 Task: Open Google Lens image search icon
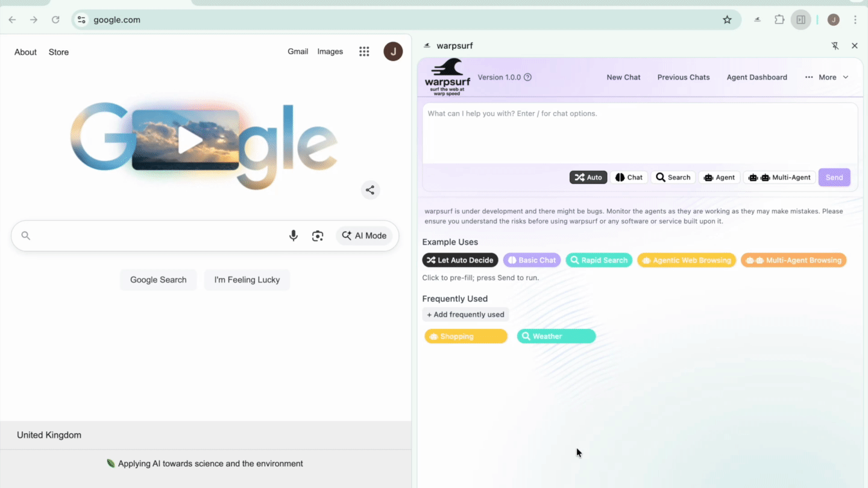click(318, 236)
